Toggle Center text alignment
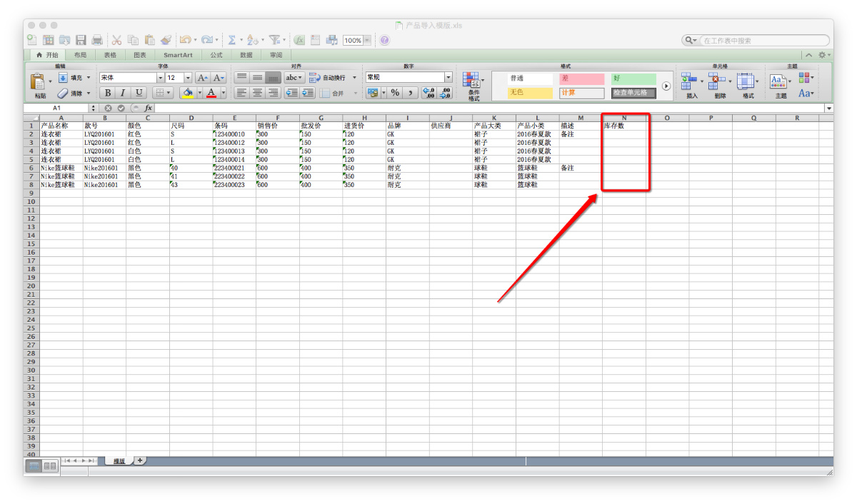The height and width of the screenshot is (504, 857). point(258,93)
